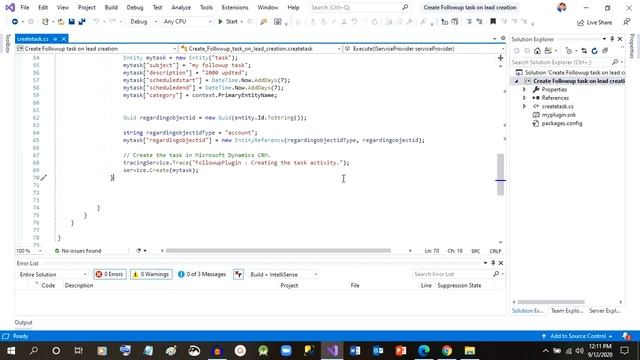Click the Undo toolbar icon
640x360 pixels.
click(96, 22)
